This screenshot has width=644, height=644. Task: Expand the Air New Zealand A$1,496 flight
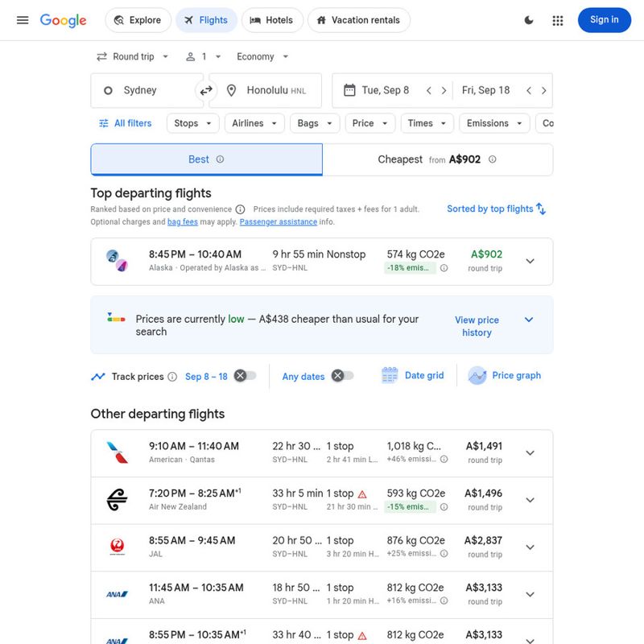(x=530, y=500)
